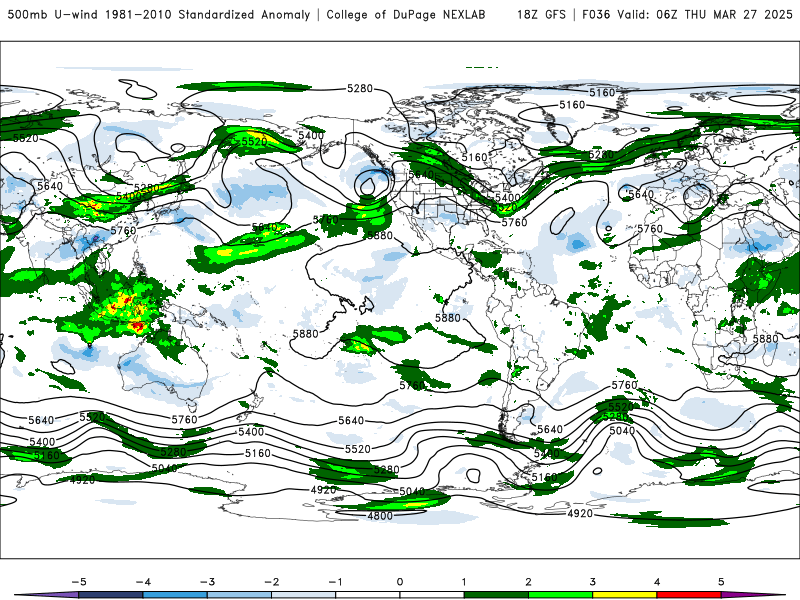Click the '0' colorbar tick label
The width and height of the screenshot is (800, 600).
click(400, 582)
